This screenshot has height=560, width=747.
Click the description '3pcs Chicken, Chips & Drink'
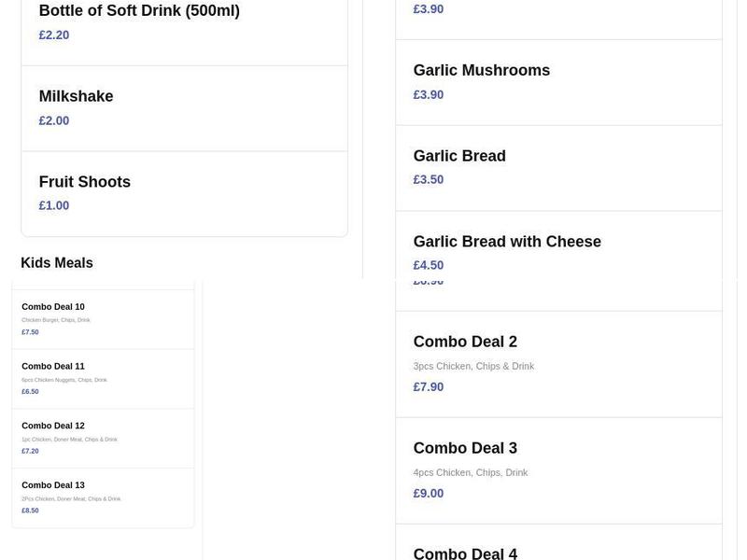pyautogui.click(x=474, y=366)
